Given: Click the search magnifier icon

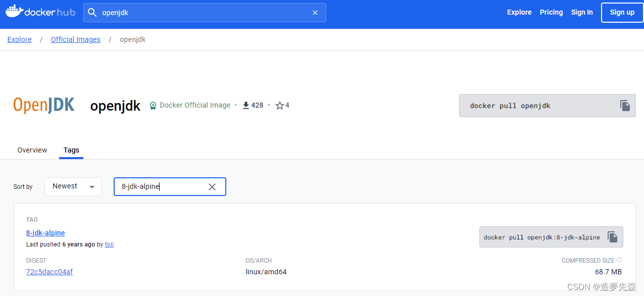Looking at the screenshot, I should tap(92, 13).
